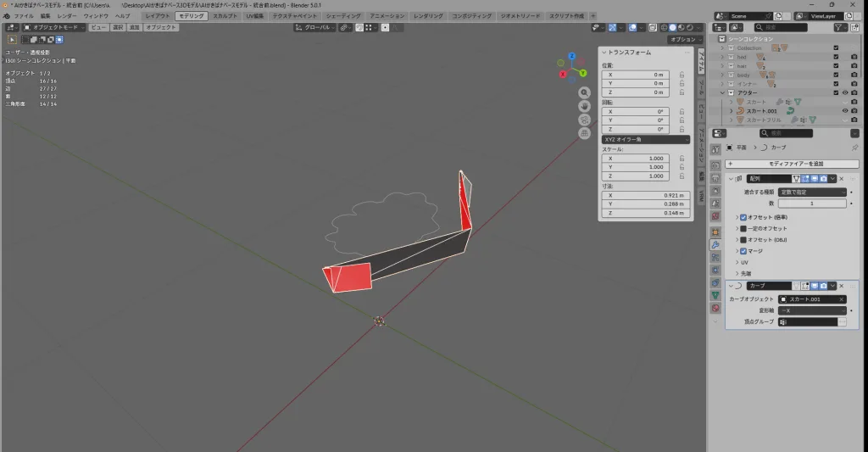The width and height of the screenshot is (868, 452).
Task: Click the pan hand icon in viewport
Action: (585, 106)
